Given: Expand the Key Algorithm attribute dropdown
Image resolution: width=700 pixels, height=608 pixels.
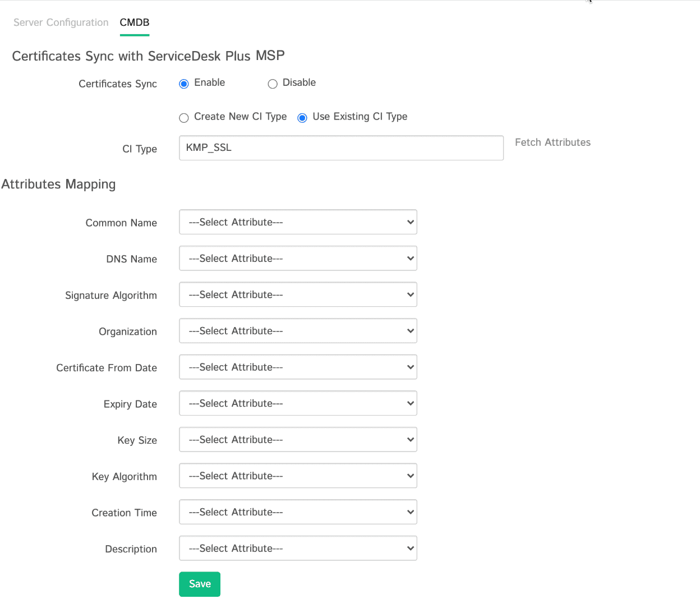Looking at the screenshot, I should pos(298,476).
